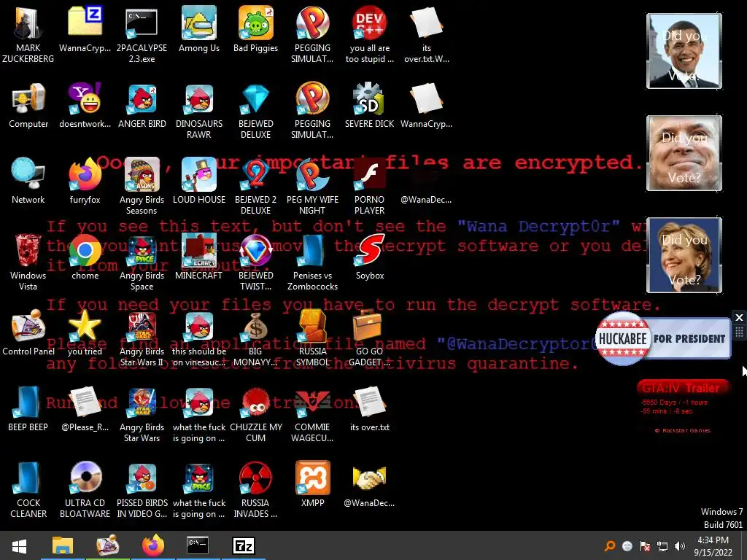Open the BEJEWED TWIST icon

(x=255, y=262)
